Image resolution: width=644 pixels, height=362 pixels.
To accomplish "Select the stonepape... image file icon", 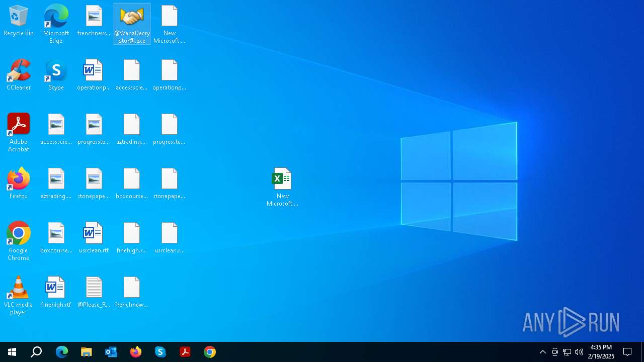I will (94, 185).
